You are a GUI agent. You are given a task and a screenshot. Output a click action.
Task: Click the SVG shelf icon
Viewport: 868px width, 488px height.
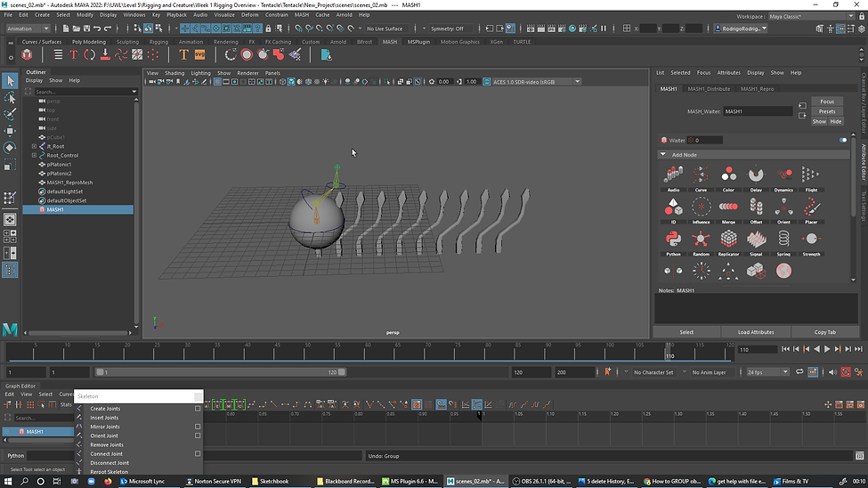tap(199, 55)
